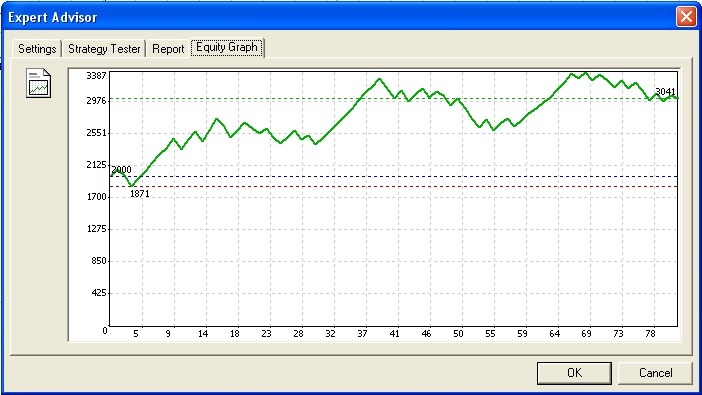Switch to the Settings tab
This screenshot has height=395, width=702.
(37, 48)
